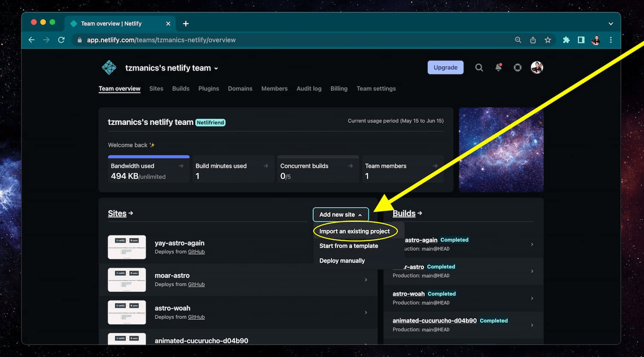
Task: Select the Plugins tab
Action: (208, 88)
